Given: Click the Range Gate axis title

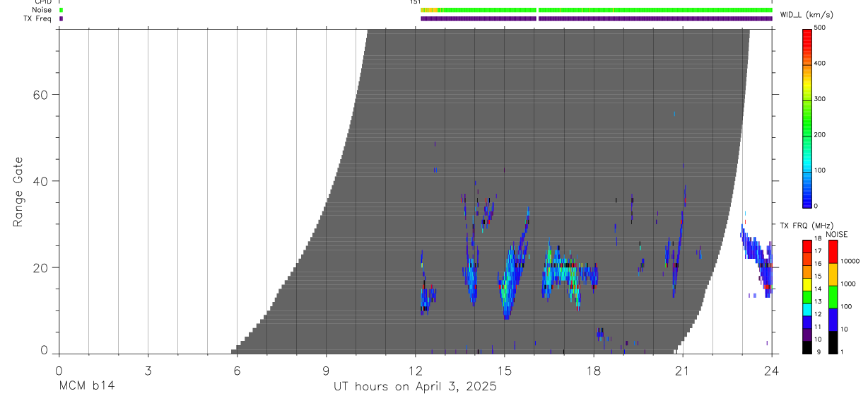Looking at the screenshot, I should pos(18,192).
